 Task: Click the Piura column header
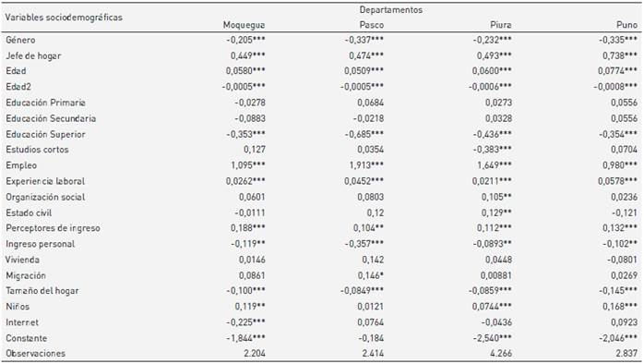[x=501, y=25]
